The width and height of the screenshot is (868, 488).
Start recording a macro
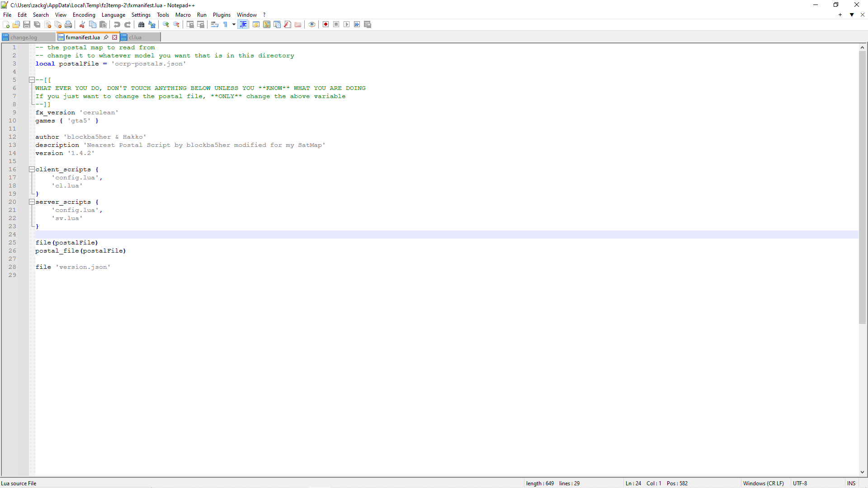tap(325, 24)
